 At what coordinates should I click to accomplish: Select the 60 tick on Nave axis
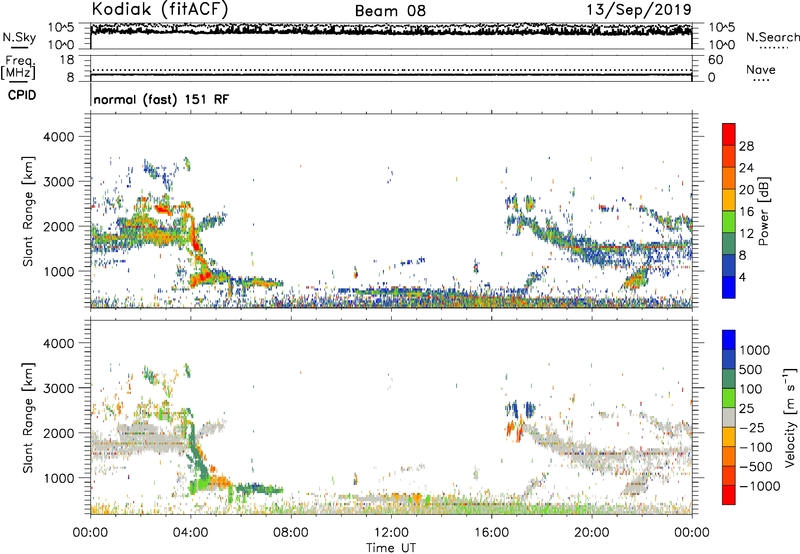716,60
